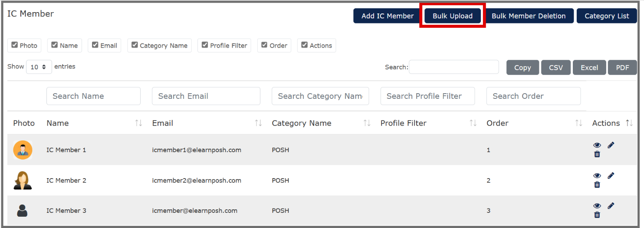Sort table by Email column arrows
This screenshot has height=228, width=644.
pos(258,123)
